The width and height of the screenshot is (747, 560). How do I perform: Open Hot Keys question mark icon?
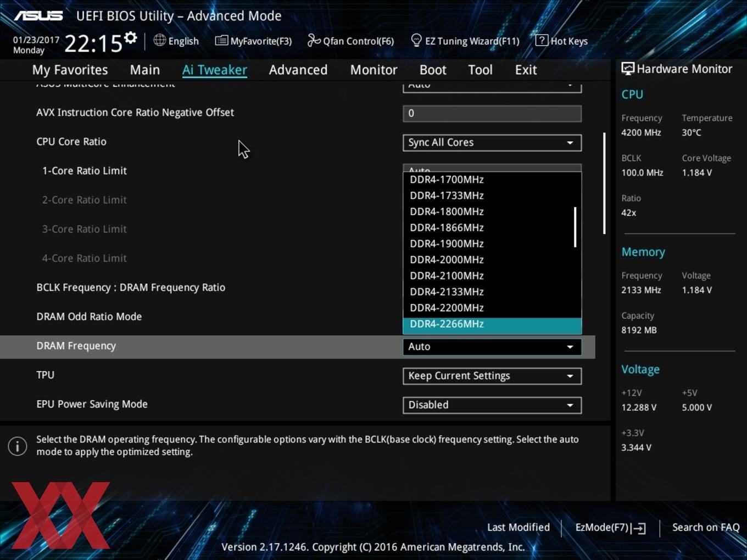coord(541,40)
